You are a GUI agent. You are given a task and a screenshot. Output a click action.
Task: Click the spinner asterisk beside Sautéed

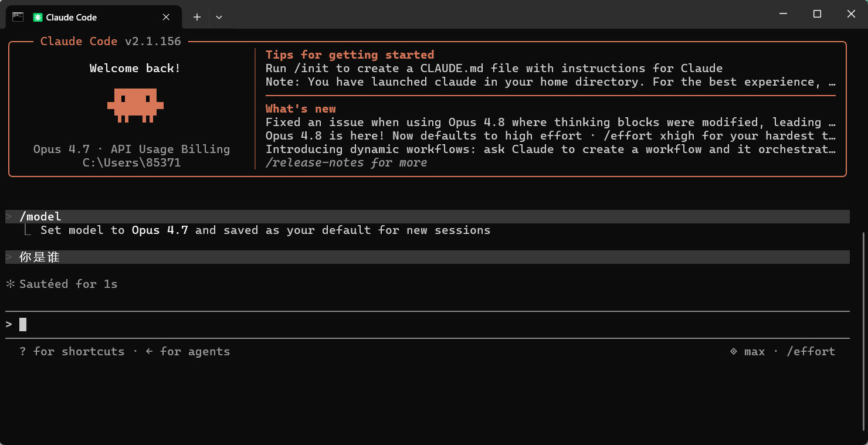coord(10,284)
